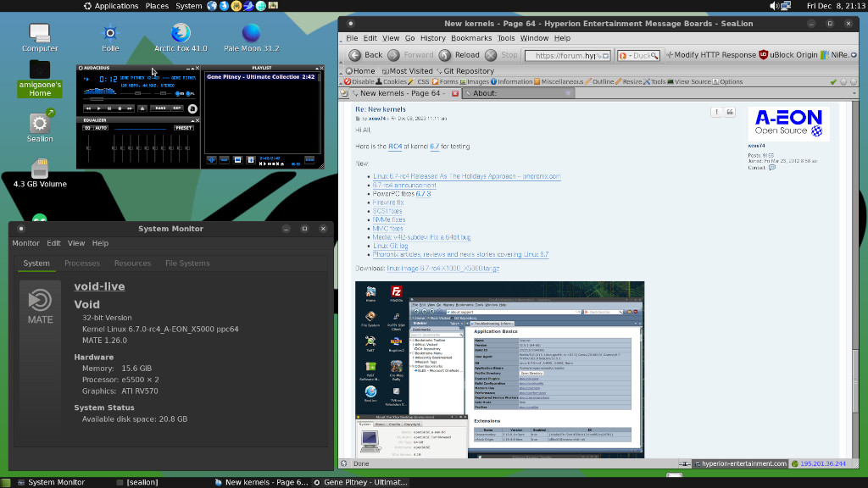Viewport: 868px width, 488px height.
Task: Go to previous track in Audacious
Action: [88, 108]
